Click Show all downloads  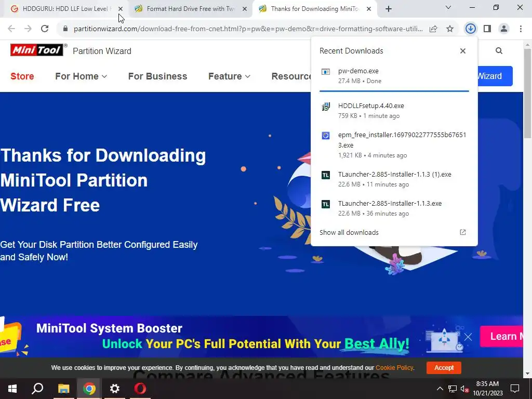[x=349, y=232]
